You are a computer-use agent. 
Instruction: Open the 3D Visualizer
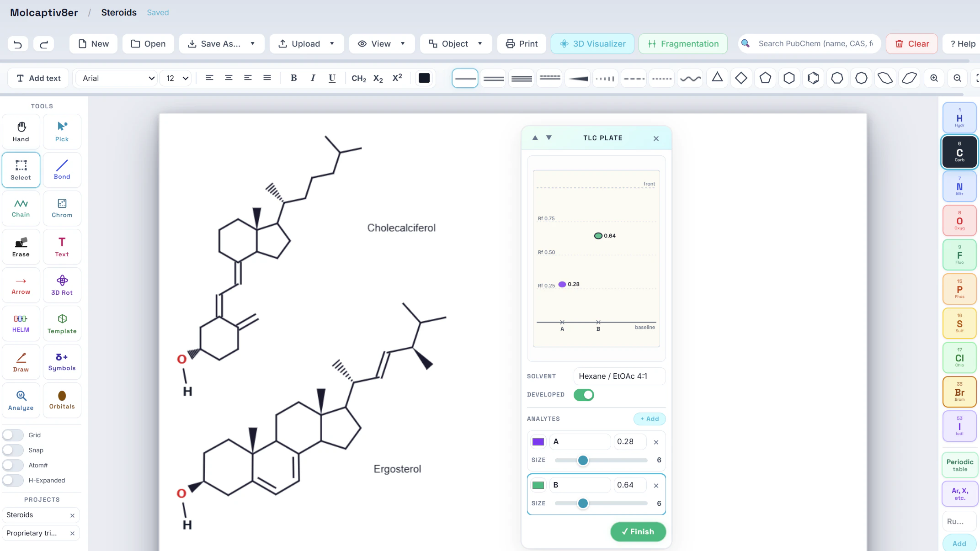pos(592,44)
